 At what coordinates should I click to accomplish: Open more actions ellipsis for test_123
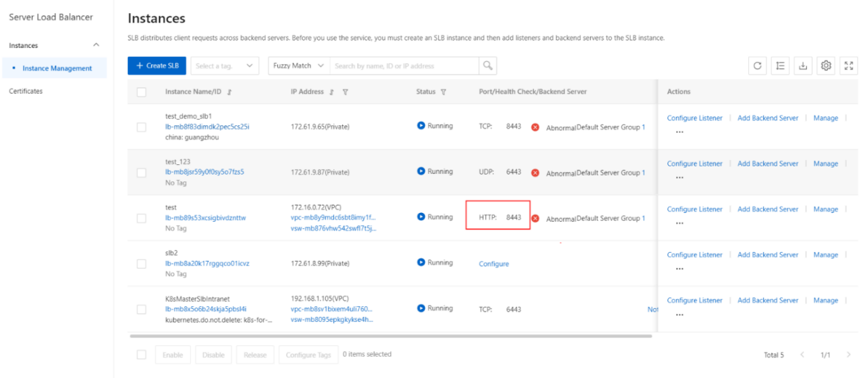[679, 177]
